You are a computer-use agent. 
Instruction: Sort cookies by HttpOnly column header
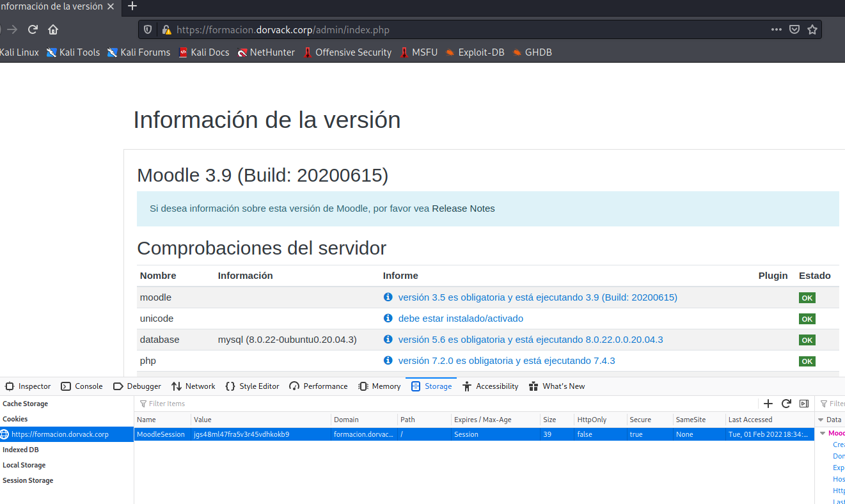(x=599, y=420)
